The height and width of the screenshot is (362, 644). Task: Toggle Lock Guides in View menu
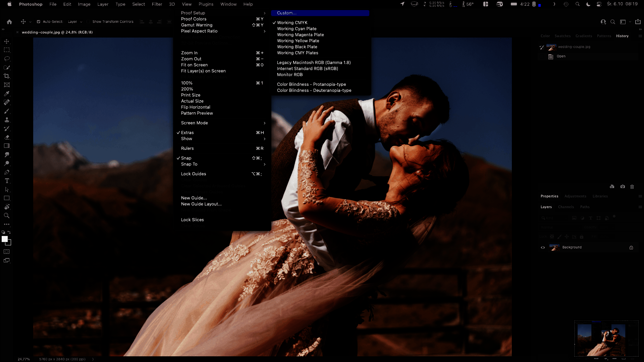point(222,174)
